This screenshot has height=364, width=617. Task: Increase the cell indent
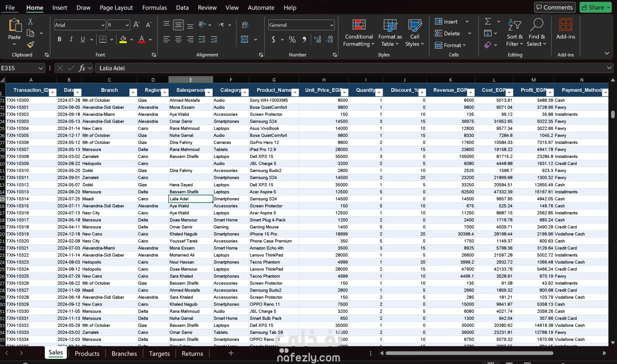tap(214, 39)
